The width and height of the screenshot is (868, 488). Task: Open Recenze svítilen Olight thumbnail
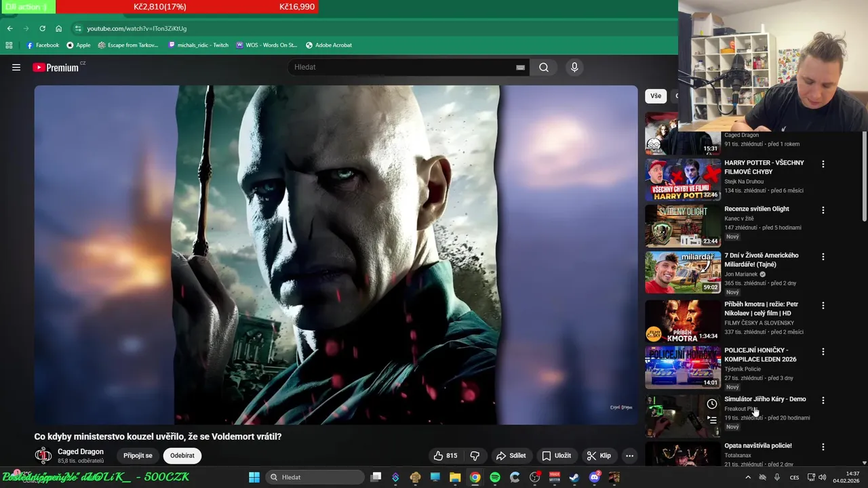click(683, 226)
